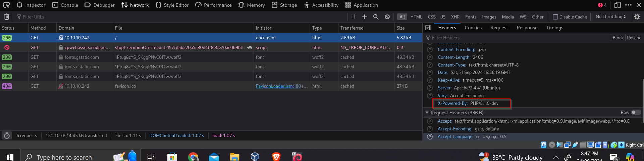Enable the Disable Cache checkbox
The width and height of the screenshot is (644, 161).
(x=555, y=17)
